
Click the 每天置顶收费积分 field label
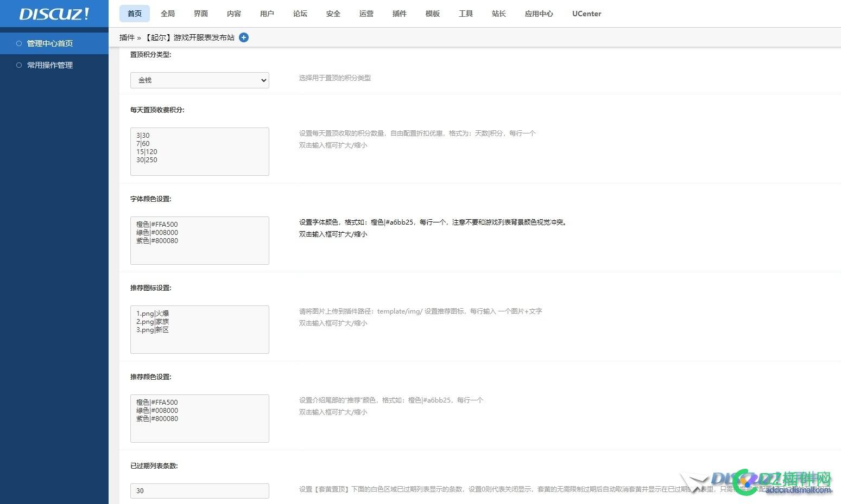pyautogui.click(x=157, y=110)
